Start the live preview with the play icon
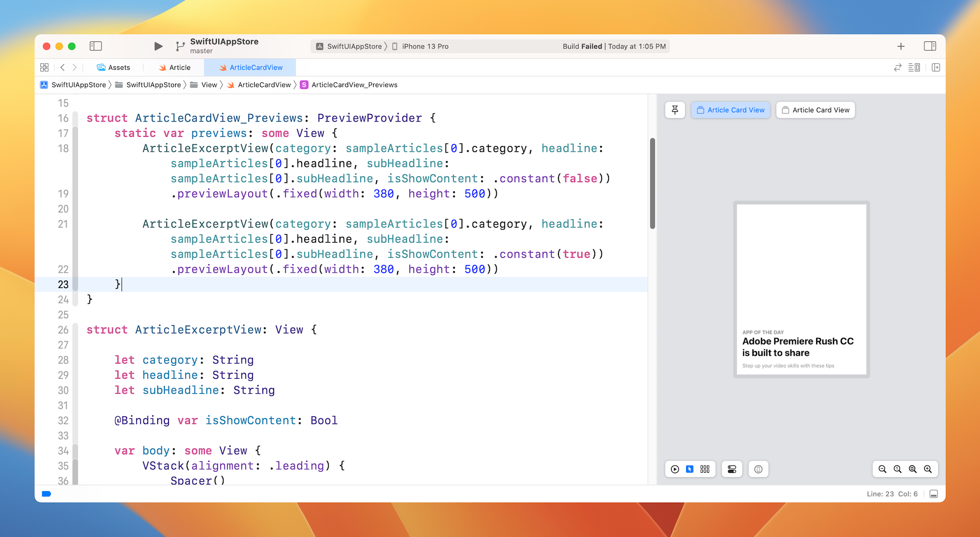The height and width of the screenshot is (537, 980). (x=675, y=469)
